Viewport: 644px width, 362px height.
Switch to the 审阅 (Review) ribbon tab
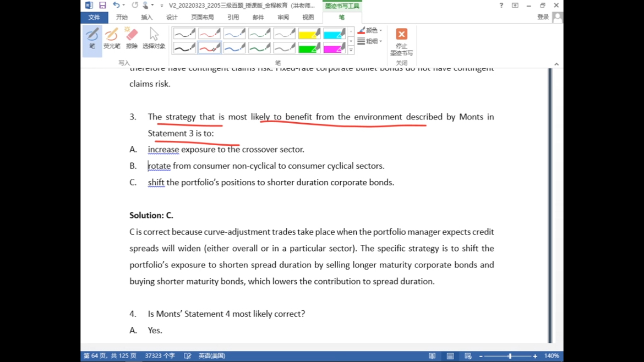pyautogui.click(x=283, y=18)
